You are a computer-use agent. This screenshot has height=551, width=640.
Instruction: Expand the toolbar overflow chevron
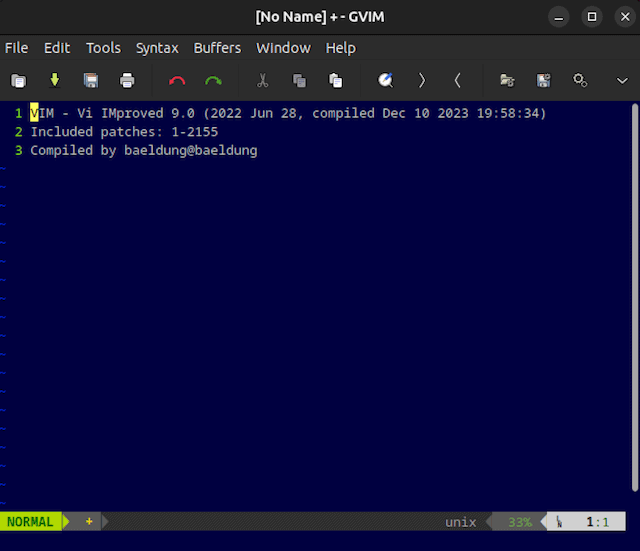[622, 81]
